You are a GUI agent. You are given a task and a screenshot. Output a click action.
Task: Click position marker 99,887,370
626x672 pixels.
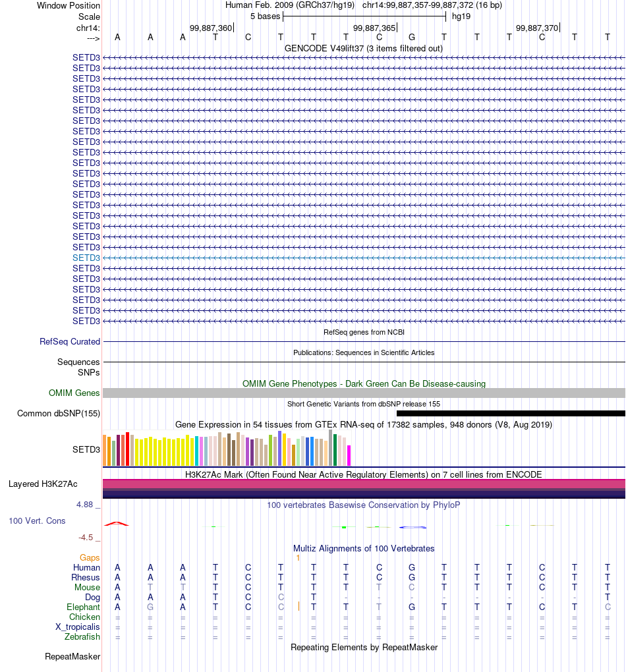tap(537, 28)
